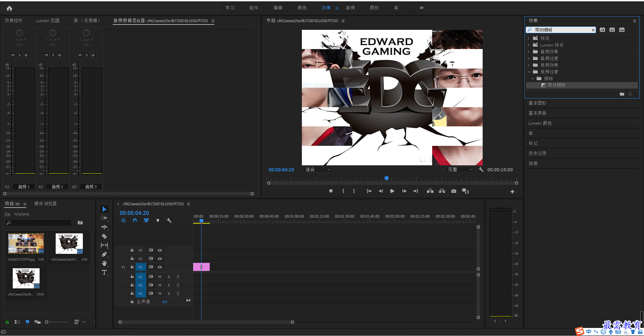Image resolution: width=644 pixels, height=336 pixels.
Task: Expand the 视频效果 folder
Action: coord(529,65)
